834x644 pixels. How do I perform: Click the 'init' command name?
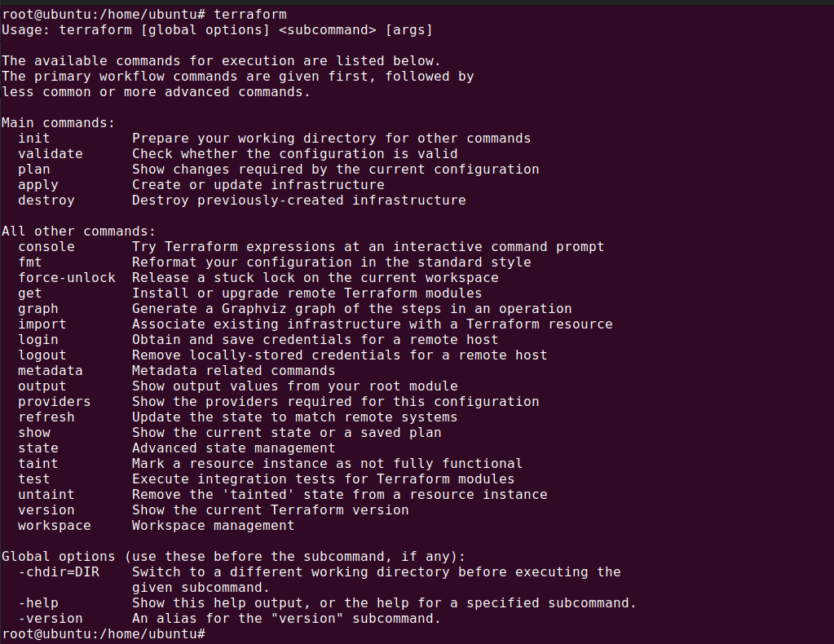(34, 139)
